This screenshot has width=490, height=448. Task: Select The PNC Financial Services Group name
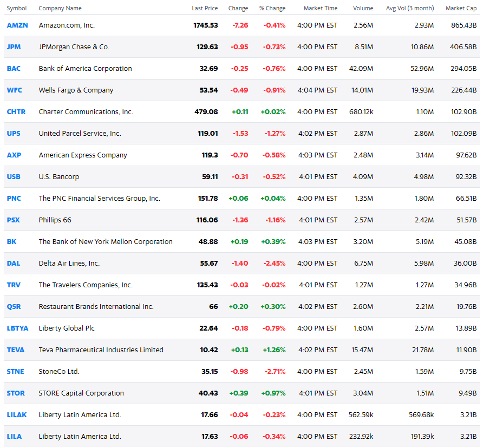100,198
